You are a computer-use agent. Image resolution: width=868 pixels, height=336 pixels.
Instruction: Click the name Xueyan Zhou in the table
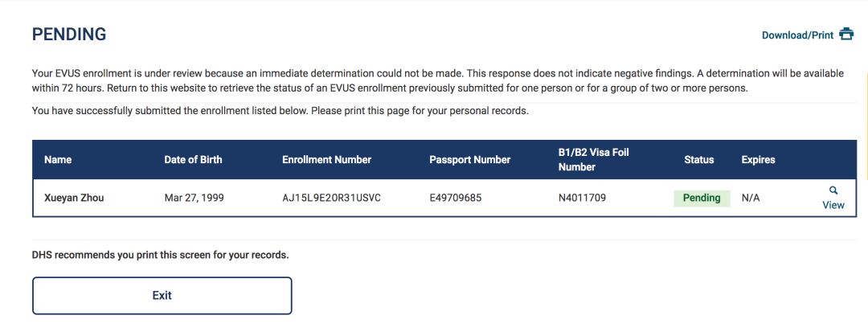74,198
